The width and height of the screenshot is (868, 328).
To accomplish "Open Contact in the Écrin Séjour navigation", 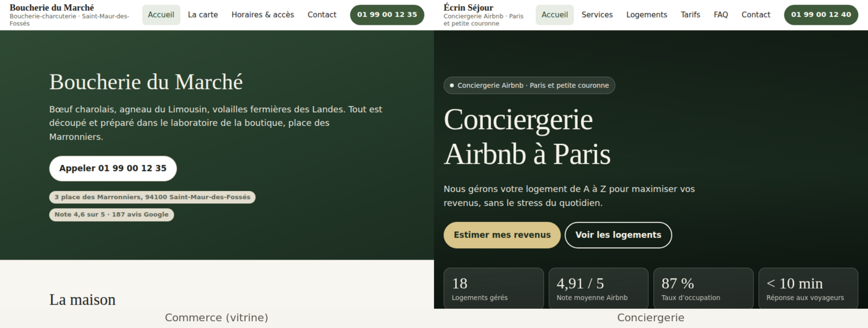I will coord(756,15).
